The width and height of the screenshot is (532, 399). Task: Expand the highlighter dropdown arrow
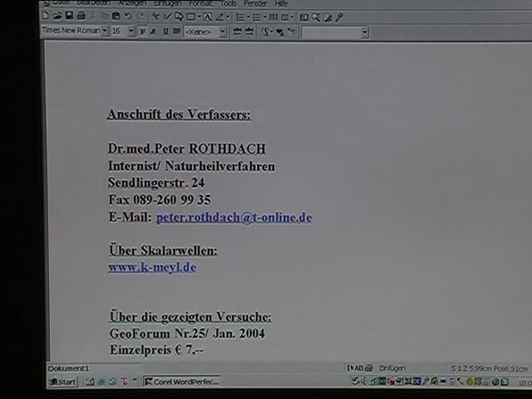point(227,17)
